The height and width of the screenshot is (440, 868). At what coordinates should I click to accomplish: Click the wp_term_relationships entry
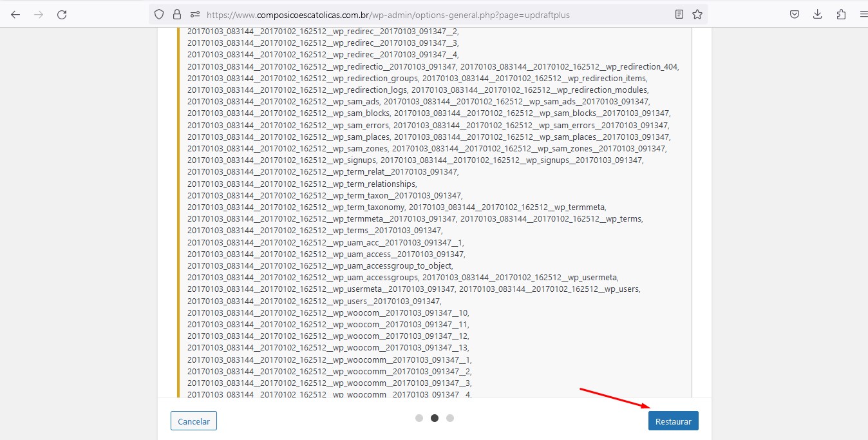click(x=301, y=184)
